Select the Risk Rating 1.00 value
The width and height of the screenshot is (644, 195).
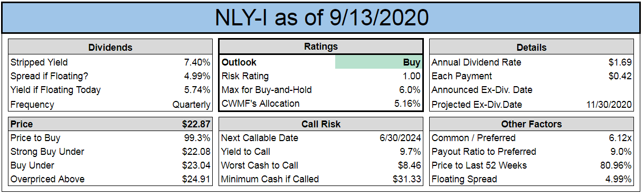click(411, 76)
